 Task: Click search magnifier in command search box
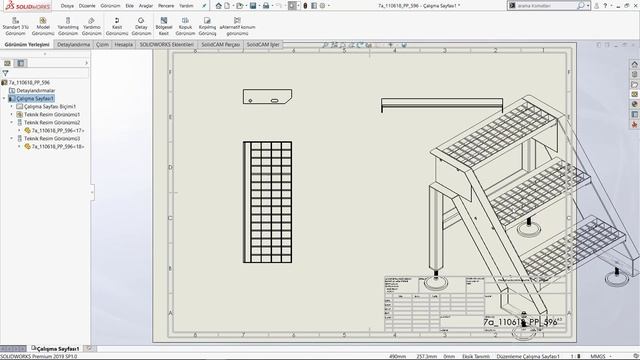[580, 6]
